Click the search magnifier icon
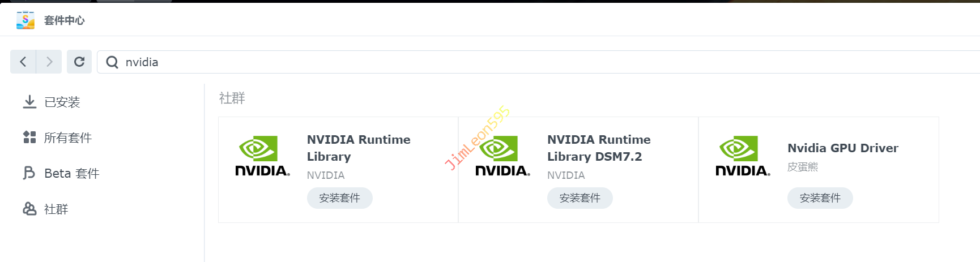This screenshot has width=980, height=262. 112,62
